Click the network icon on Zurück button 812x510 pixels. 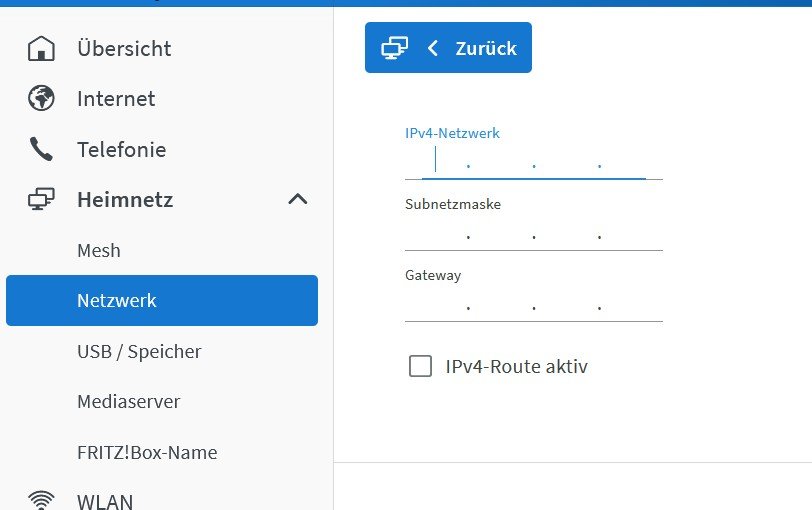click(x=395, y=48)
